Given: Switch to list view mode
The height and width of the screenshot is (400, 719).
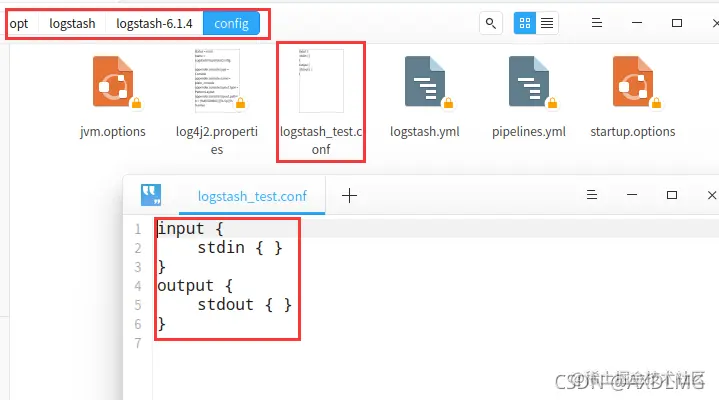Looking at the screenshot, I should click(547, 23).
